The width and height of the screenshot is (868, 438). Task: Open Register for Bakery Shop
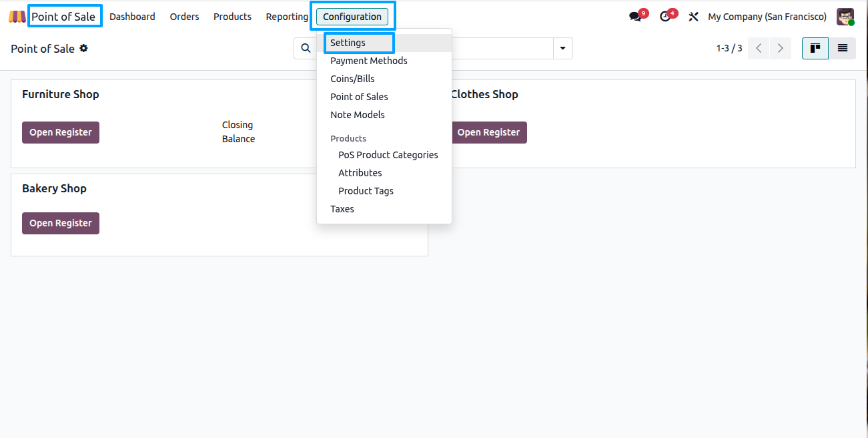point(61,223)
